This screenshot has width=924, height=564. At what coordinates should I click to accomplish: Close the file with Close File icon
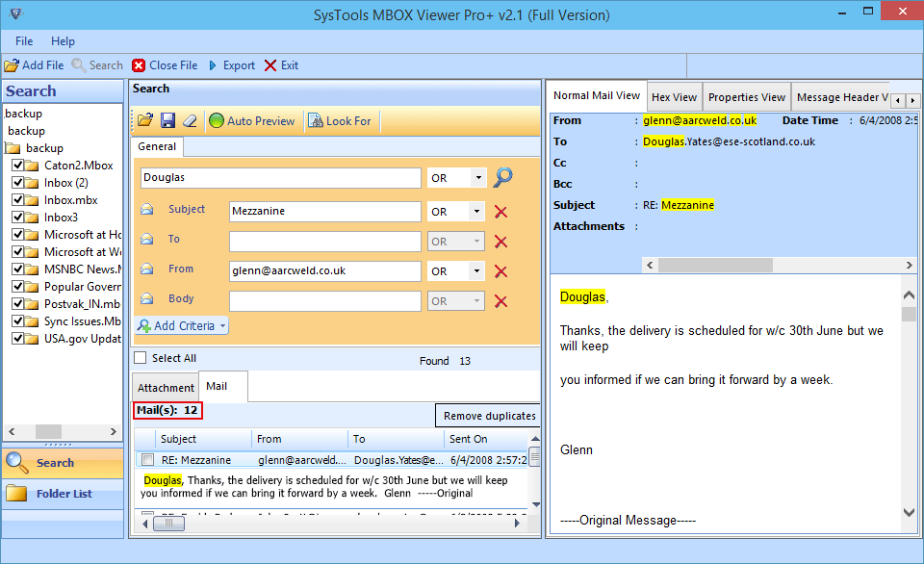[x=139, y=65]
